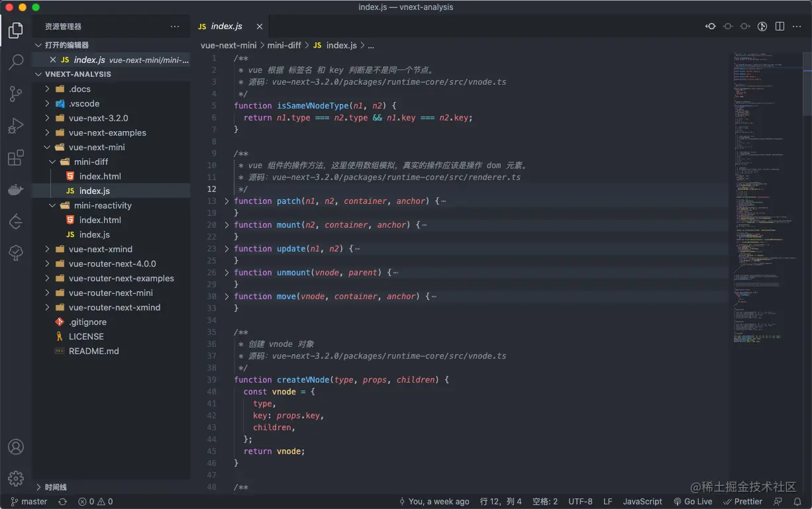Open index.js under mini-reactivity
Image resolution: width=812 pixels, height=509 pixels.
tap(111, 234)
